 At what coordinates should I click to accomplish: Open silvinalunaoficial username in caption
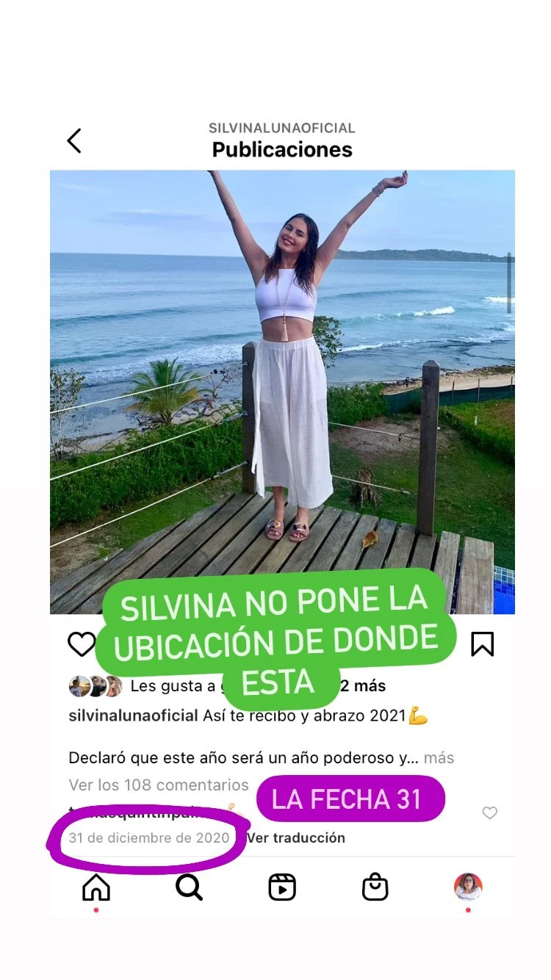[x=133, y=716]
